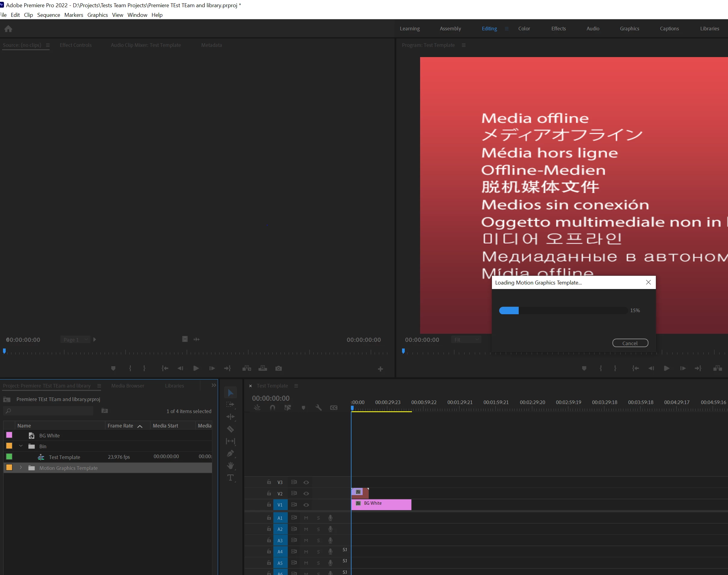The width and height of the screenshot is (728, 575).
Task: Collapse the Bin folder
Action: click(21, 446)
